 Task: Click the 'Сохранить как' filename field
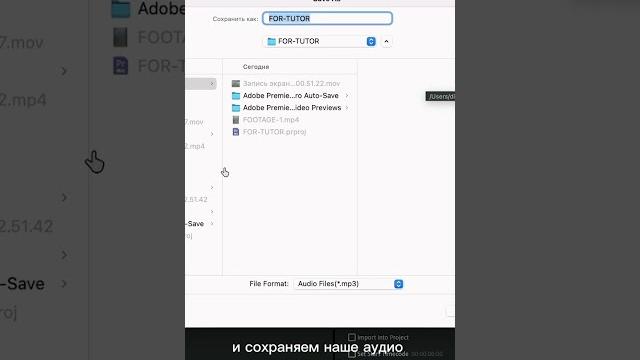click(327, 18)
